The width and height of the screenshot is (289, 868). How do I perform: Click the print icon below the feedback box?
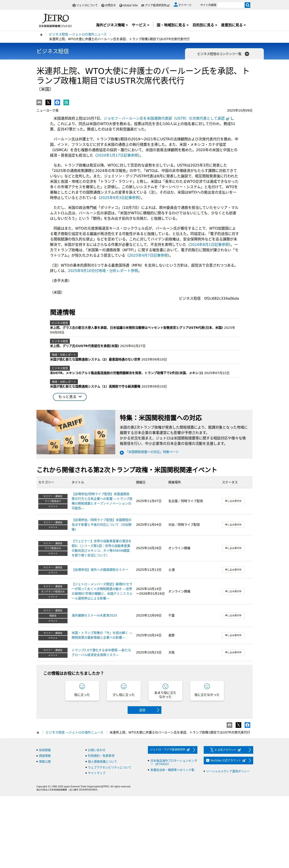pos(229,725)
